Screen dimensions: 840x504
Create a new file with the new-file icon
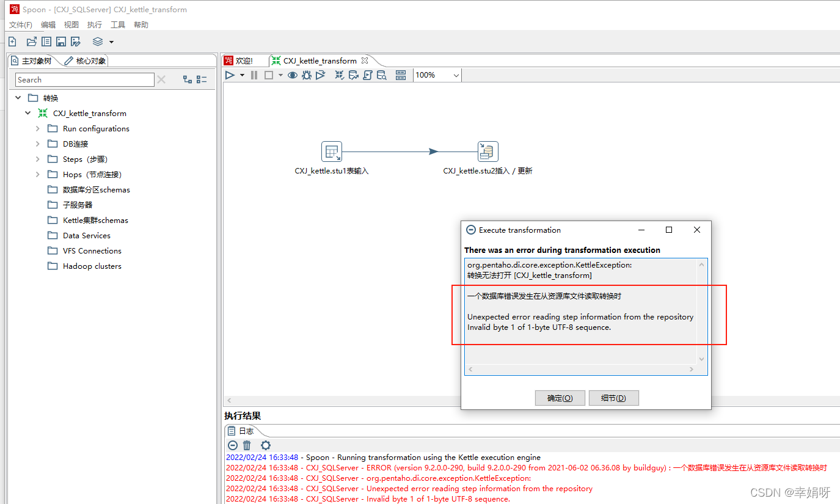[x=12, y=41]
